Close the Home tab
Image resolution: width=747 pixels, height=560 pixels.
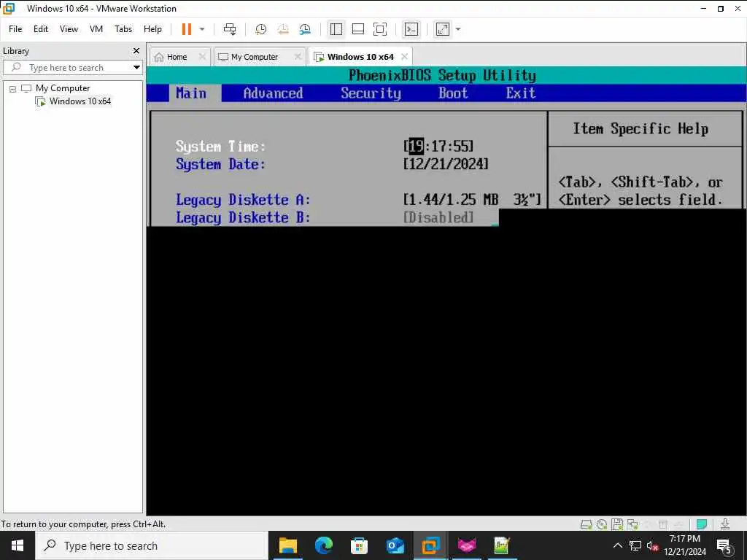202,57
